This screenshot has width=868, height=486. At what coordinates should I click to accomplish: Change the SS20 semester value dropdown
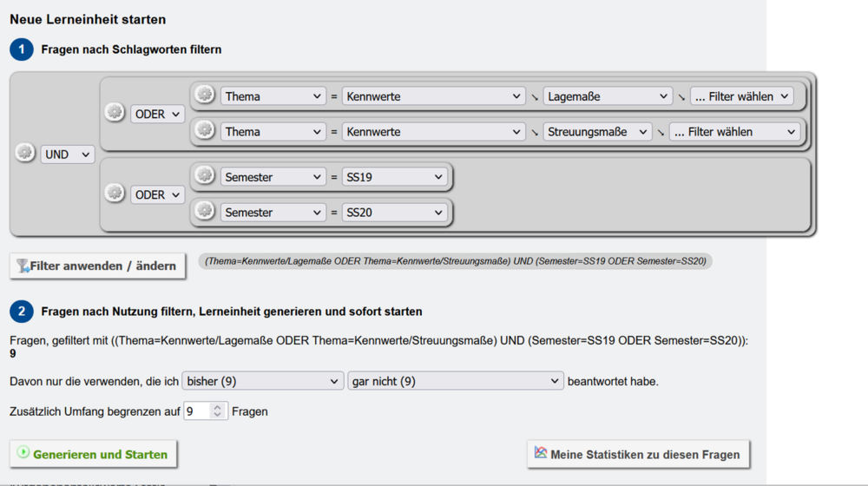coord(394,213)
